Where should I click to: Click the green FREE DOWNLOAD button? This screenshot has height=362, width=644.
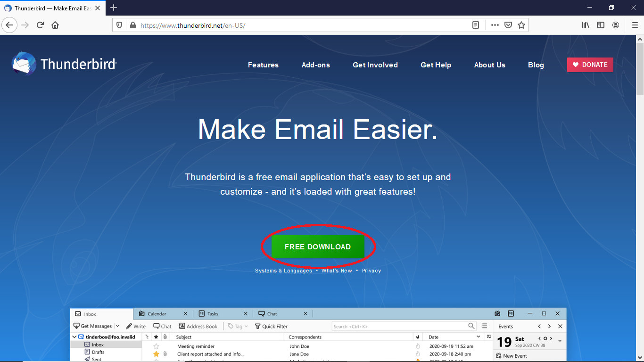(x=318, y=247)
